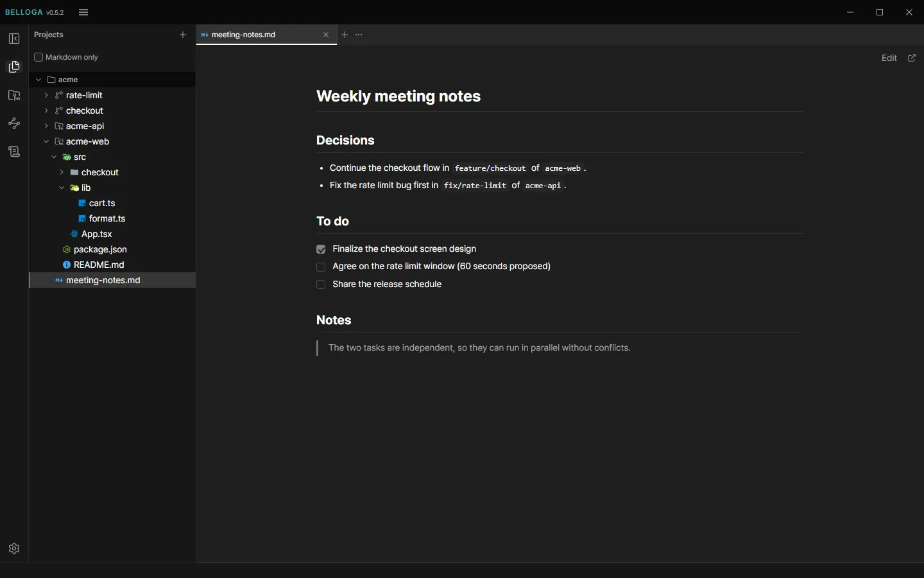Collapse the lib folder chevron

click(62, 188)
